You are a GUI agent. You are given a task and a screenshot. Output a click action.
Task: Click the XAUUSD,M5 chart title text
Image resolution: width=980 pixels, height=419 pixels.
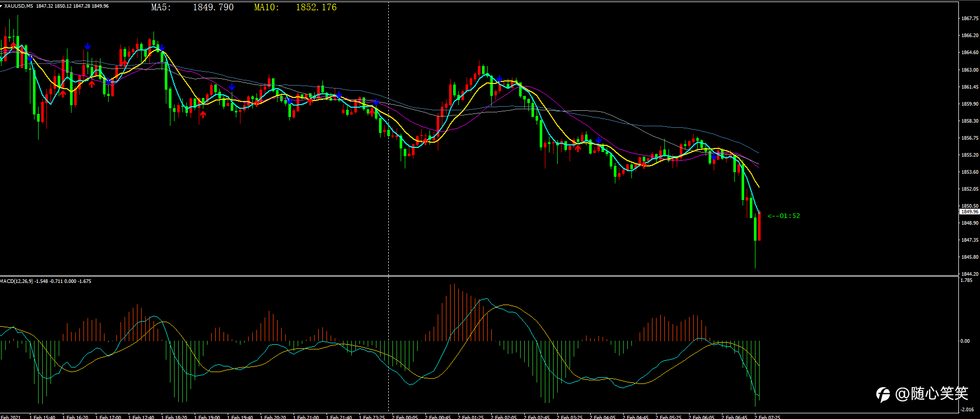(x=19, y=6)
